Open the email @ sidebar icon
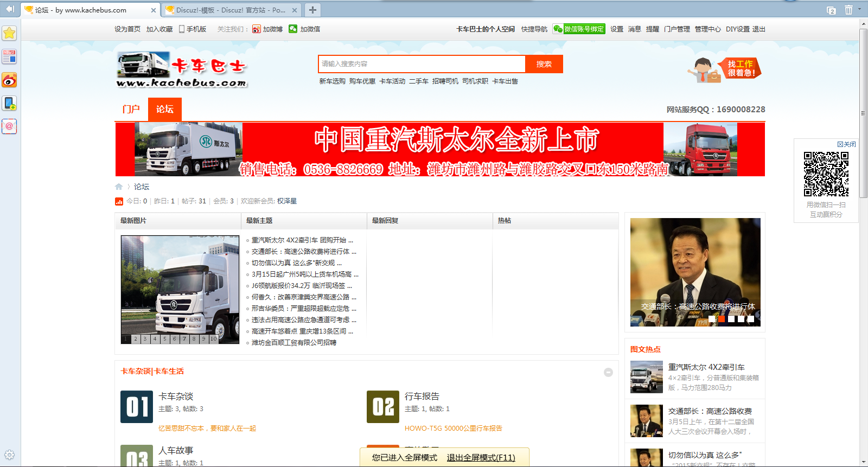Viewport: 868px width, 467px height. click(x=9, y=126)
